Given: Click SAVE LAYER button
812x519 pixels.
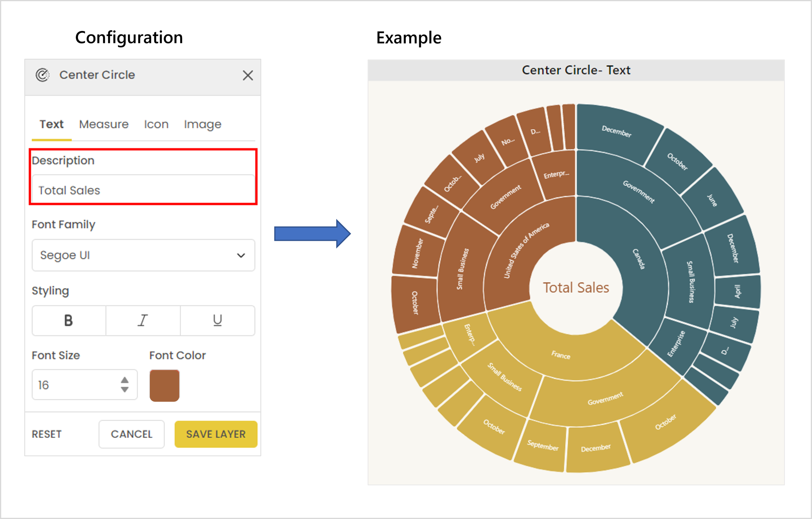Looking at the screenshot, I should coord(216,434).
